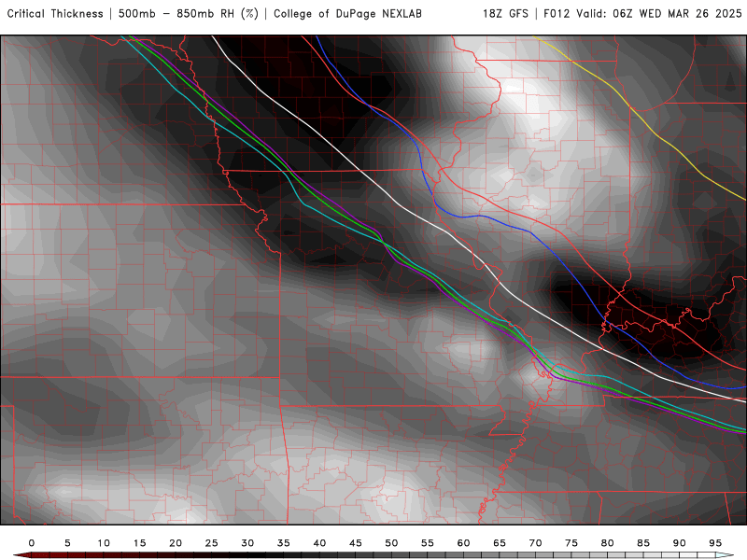Click the color scale label "60"
The image size is (747, 560).
(x=463, y=543)
